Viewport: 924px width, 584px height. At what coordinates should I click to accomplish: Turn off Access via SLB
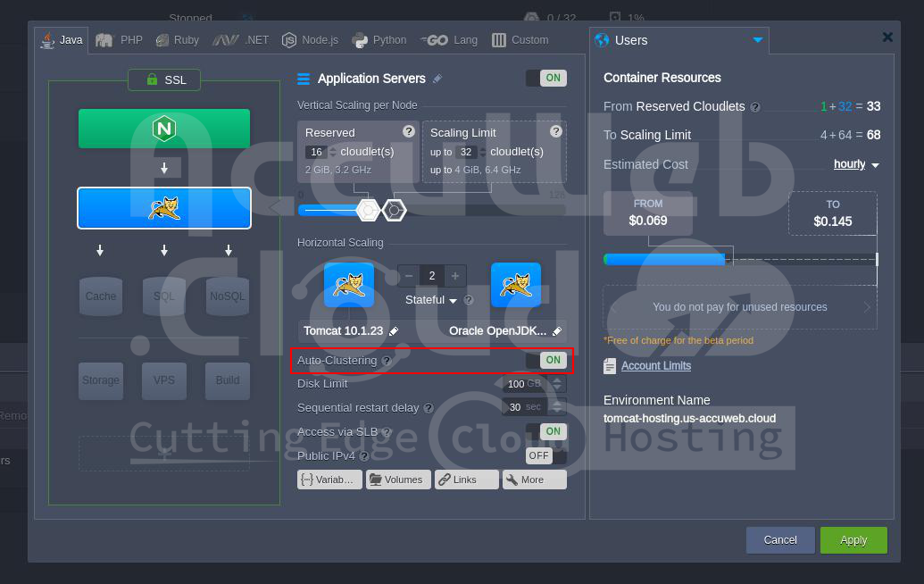545,431
